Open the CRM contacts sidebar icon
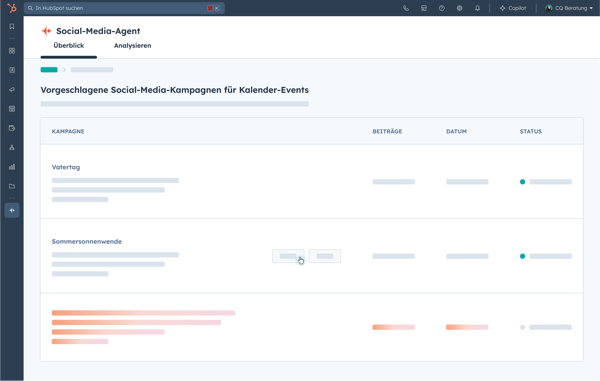This screenshot has height=381, width=600. 12,70
